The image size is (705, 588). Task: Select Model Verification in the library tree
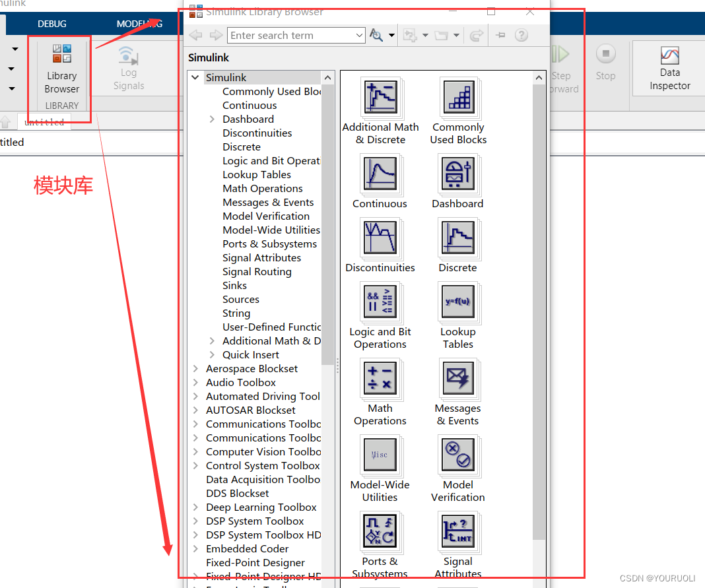tap(266, 216)
